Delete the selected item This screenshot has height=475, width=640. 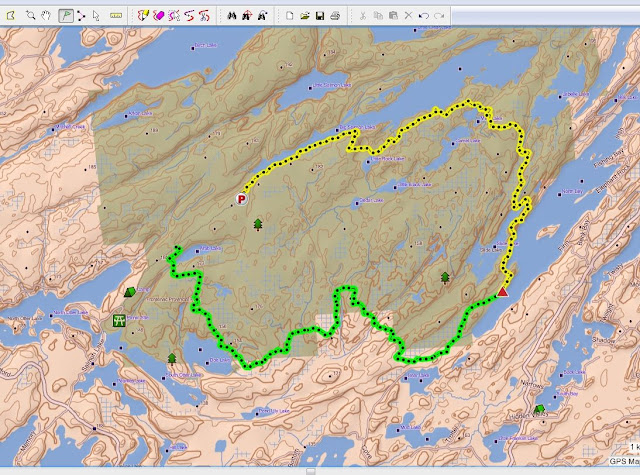pyautogui.click(x=408, y=16)
